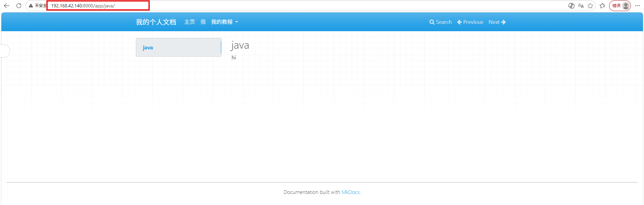Image resolution: width=644 pixels, height=205 pixels.
Task: Add page to favorites via star icon
Action: click(590, 6)
